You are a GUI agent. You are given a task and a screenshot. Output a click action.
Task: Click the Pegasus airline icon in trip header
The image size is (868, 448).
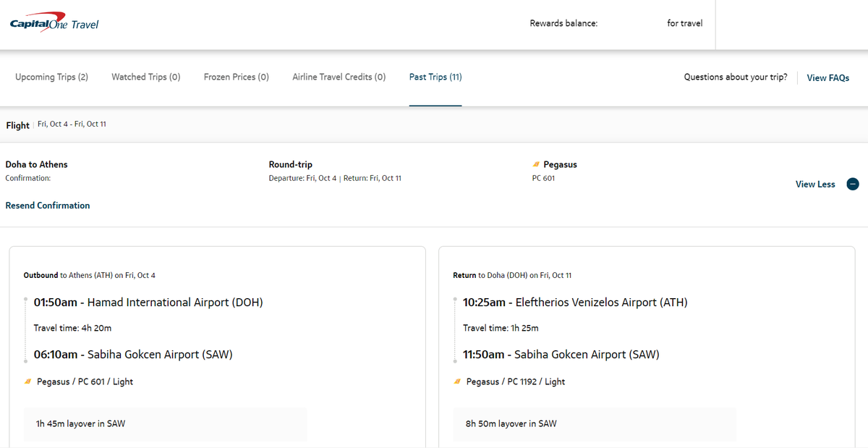click(x=536, y=165)
